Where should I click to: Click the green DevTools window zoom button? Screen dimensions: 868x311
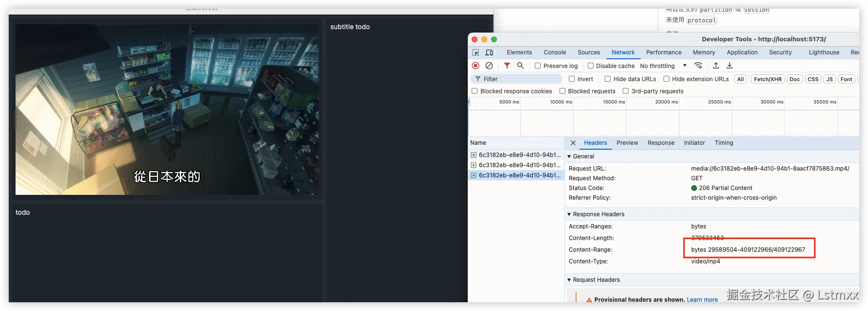(x=494, y=39)
